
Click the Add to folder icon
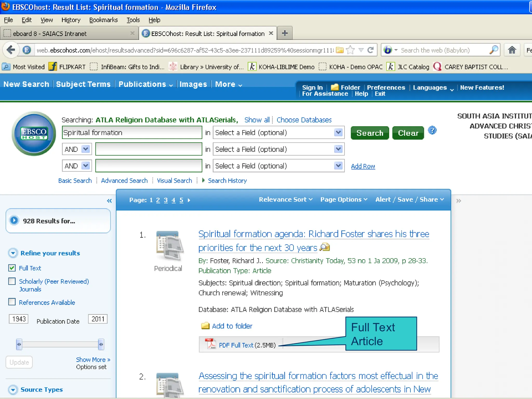pos(205,326)
